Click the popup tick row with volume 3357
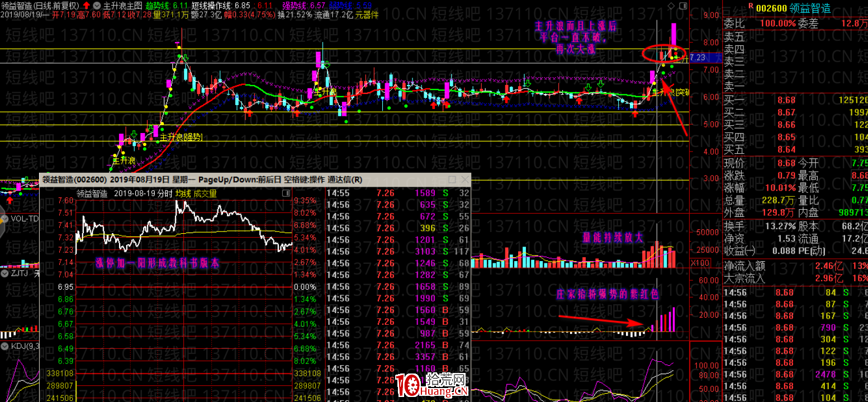The width and height of the screenshot is (868, 402). point(398,357)
